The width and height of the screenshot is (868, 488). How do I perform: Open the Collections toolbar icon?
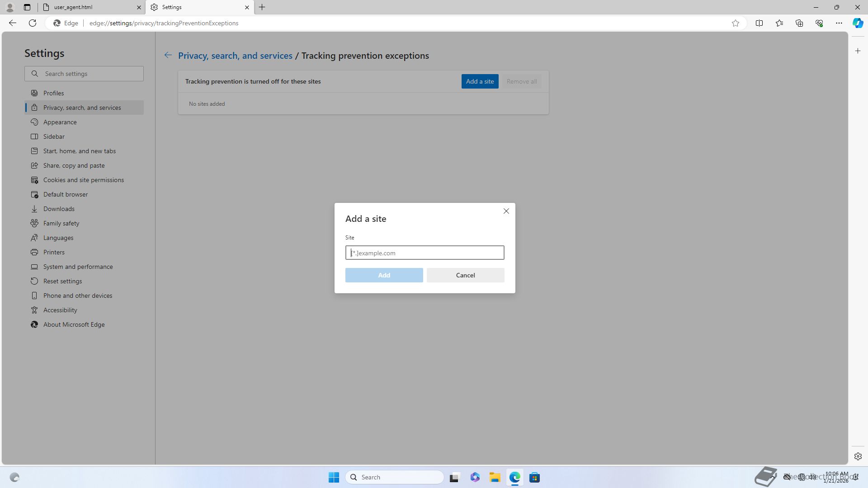[799, 23]
